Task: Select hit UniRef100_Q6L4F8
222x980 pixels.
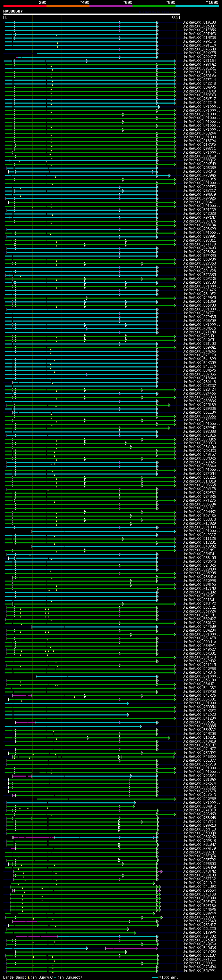Action: point(199,638)
